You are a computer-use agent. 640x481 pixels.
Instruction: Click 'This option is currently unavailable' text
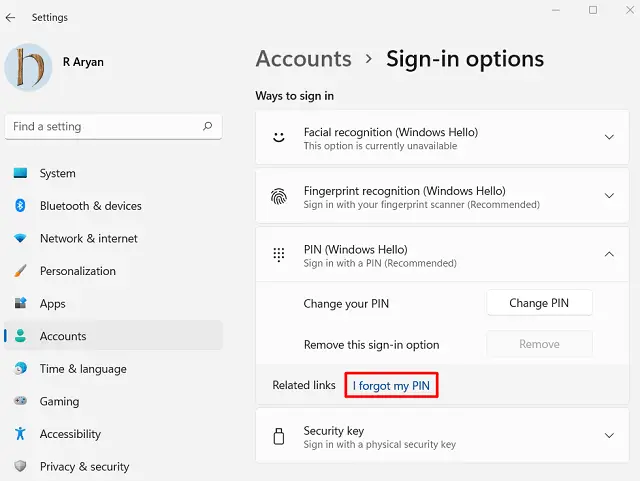coord(380,146)
